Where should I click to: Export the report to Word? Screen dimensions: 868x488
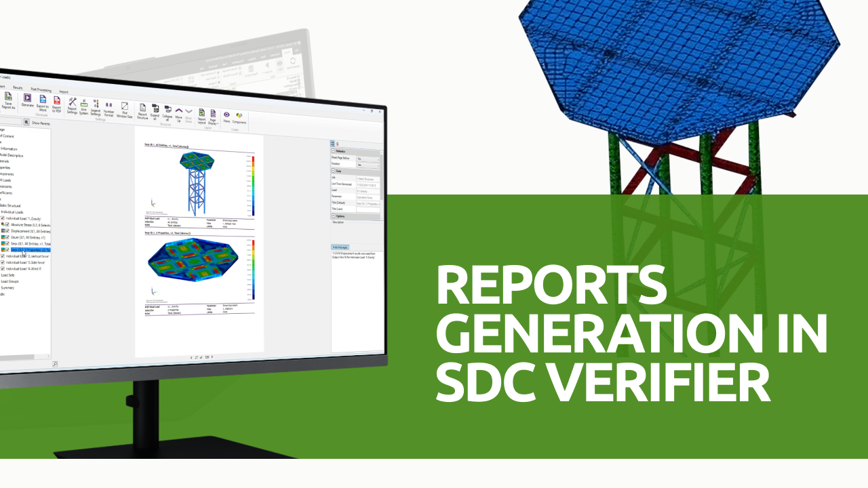pyautogui.click(x=43, y=102)
